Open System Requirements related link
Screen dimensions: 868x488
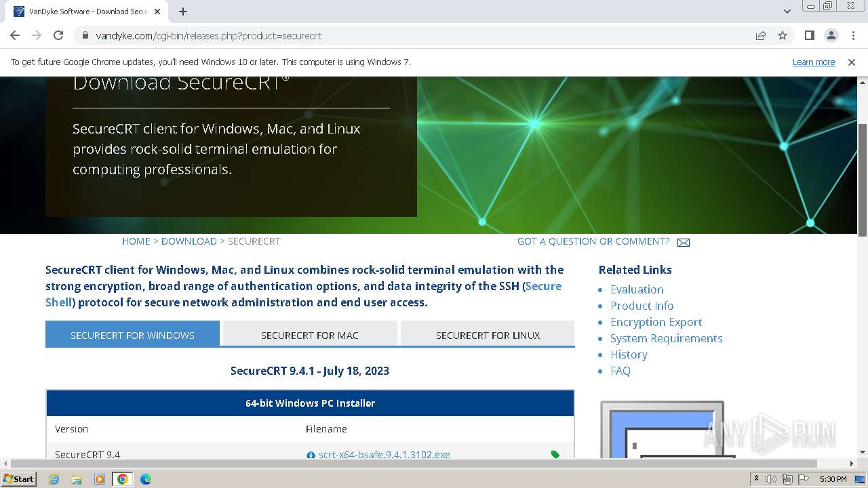click(666, 338)
